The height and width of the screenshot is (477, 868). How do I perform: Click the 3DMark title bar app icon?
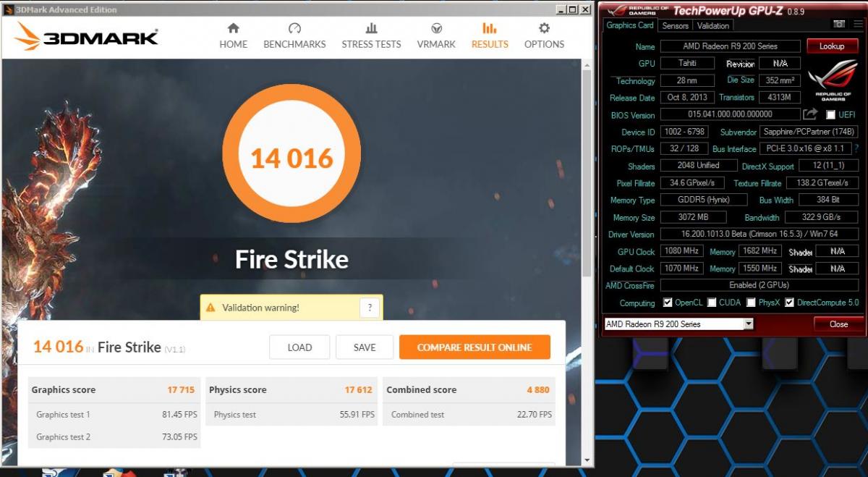point(9,9)
